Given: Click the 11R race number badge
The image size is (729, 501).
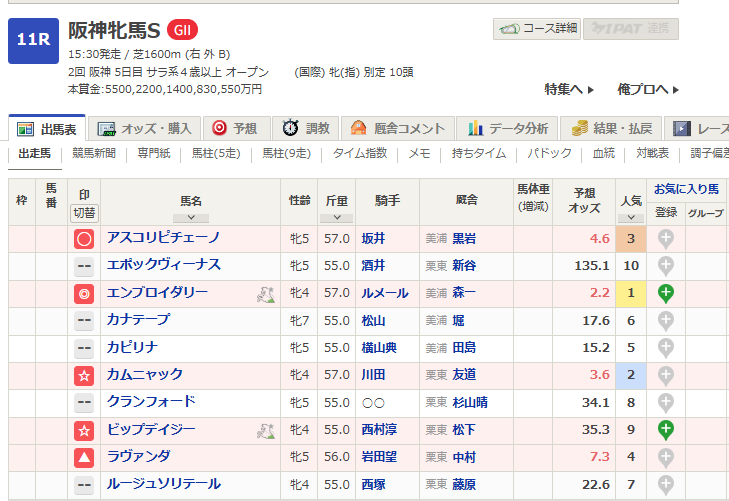Looking at the screenshot, I should tap(33, 41).
